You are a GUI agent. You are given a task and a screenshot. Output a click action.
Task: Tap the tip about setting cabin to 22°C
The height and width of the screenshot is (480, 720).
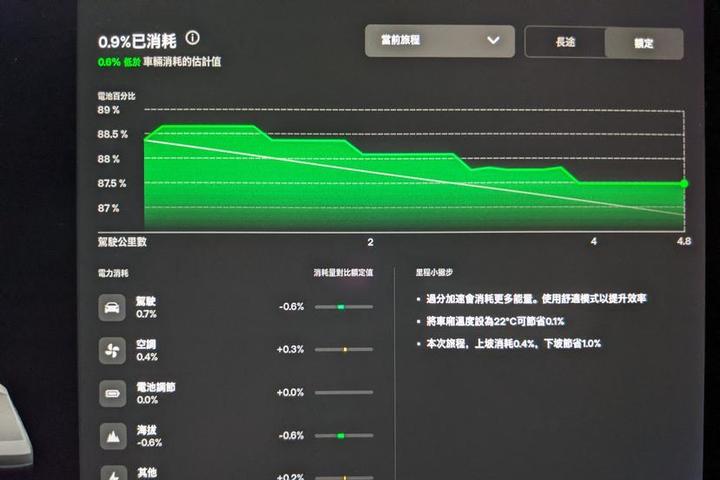[x=496, y=321]
